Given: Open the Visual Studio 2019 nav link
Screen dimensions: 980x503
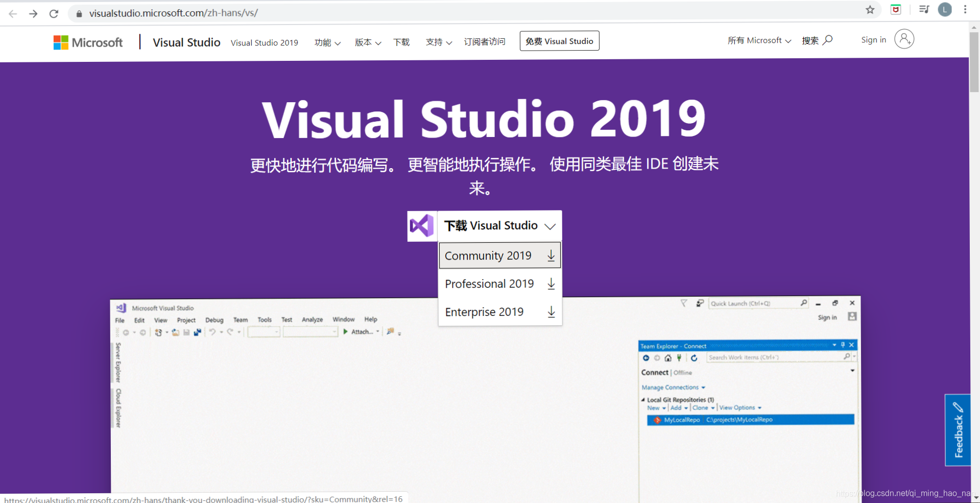Looking at the screenshot, I should pos(265,43).
